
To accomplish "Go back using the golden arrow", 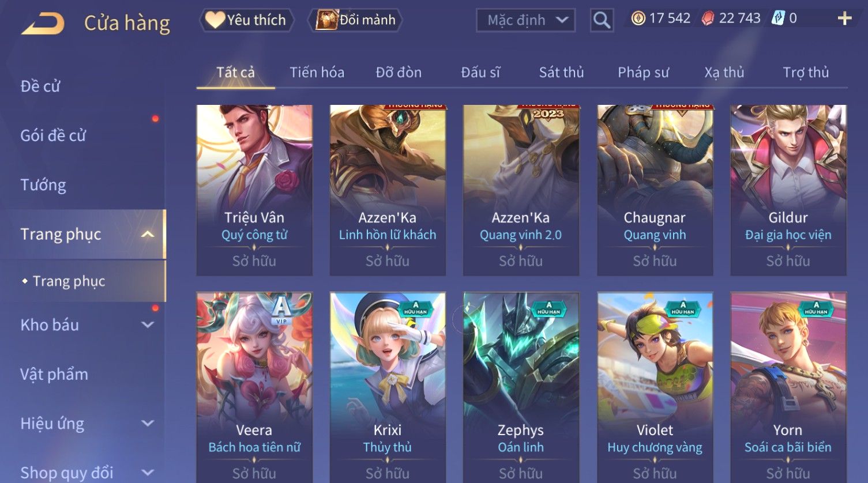I will (43, 23).
